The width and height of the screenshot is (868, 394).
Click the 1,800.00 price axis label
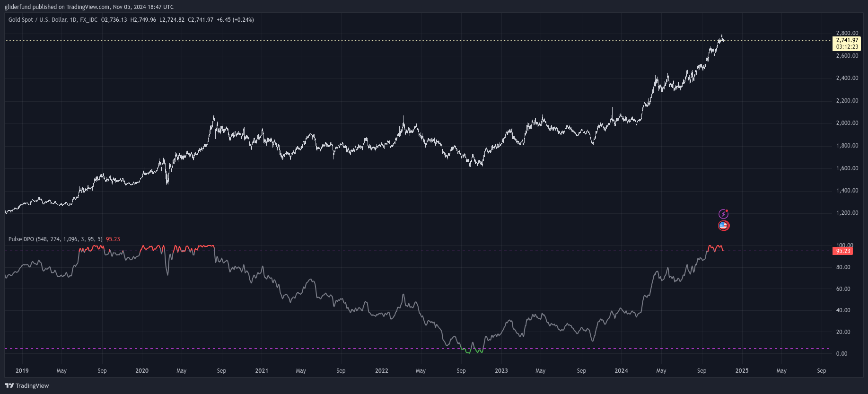click(847, 146)
